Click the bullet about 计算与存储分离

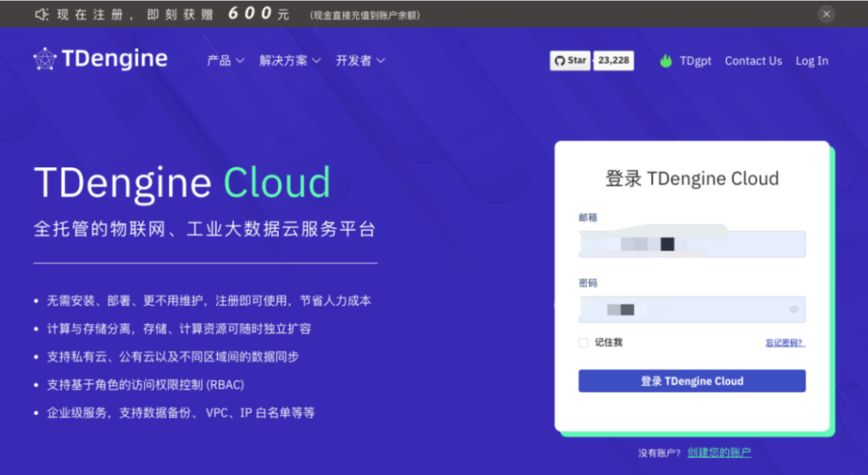[179, 329]
